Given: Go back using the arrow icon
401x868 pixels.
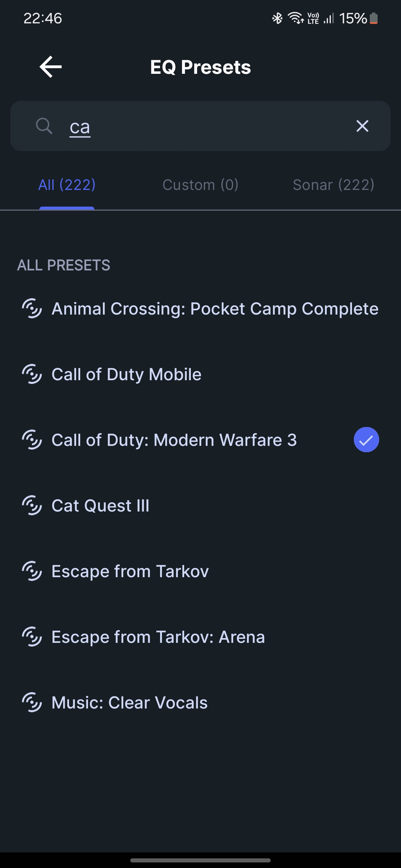Looking at the screenshot, I should click(x=50, y=67).
